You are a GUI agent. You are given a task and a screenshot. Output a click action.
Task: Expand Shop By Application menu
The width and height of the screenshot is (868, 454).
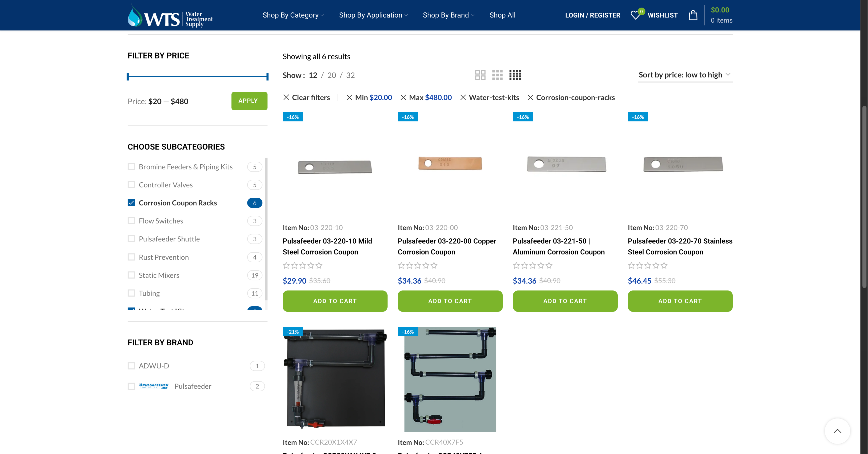click(x=373, y=15)
